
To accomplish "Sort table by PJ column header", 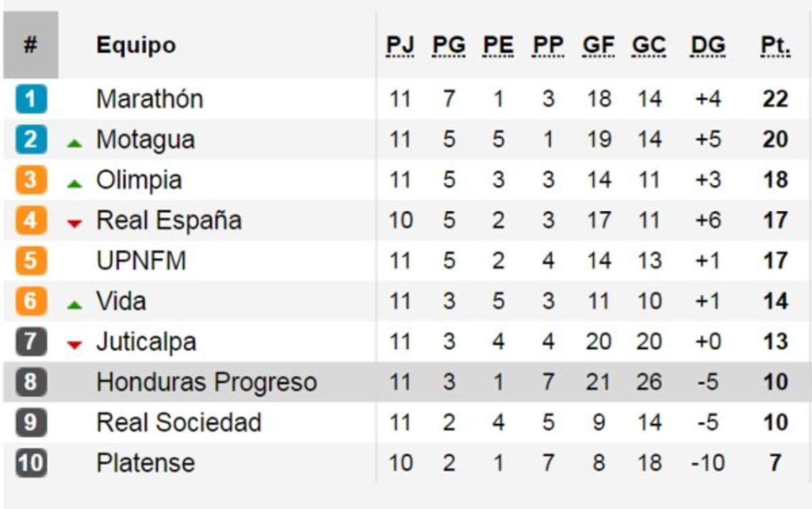I will (x=400, y=46).
